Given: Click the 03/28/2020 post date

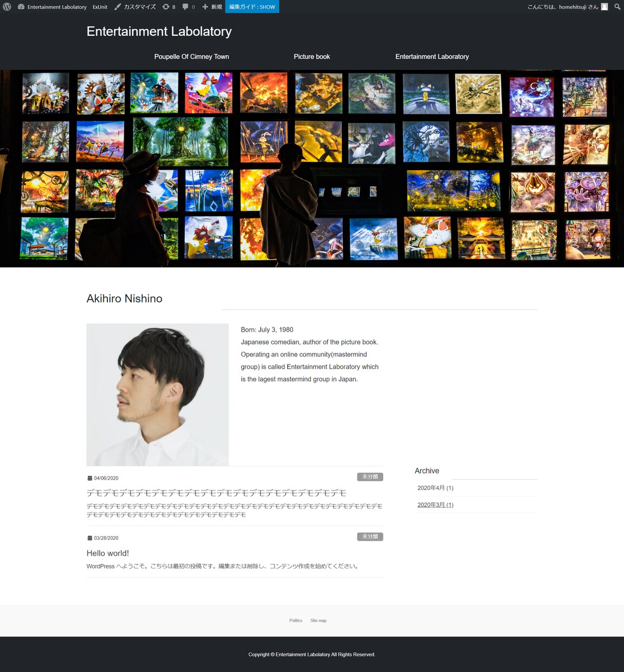Looking at the screenshot, I should 106,538.
